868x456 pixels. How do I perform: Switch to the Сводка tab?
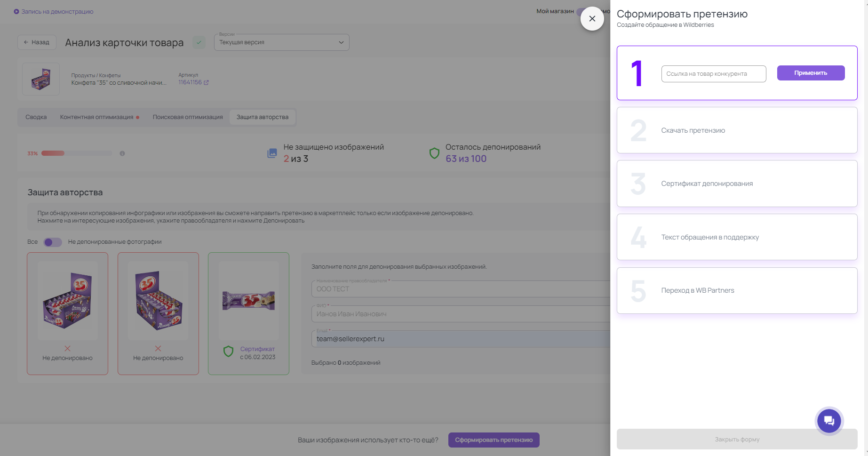[x=36, y=117]
